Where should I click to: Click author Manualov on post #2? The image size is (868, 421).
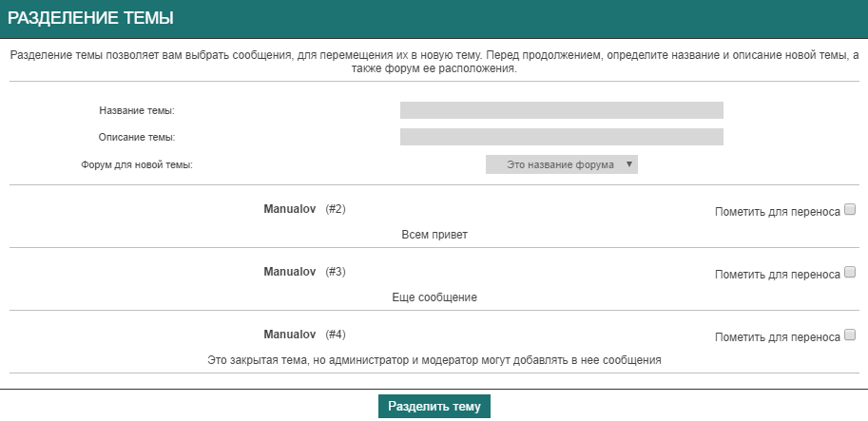289,209
